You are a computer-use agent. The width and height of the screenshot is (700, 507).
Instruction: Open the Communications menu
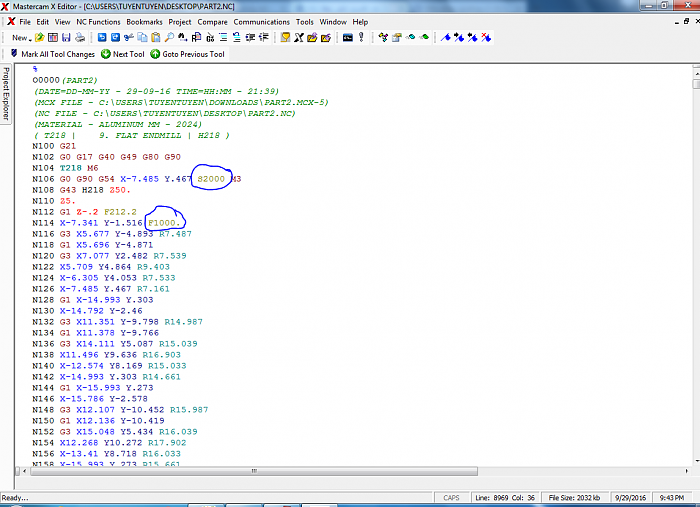[262, 22]
